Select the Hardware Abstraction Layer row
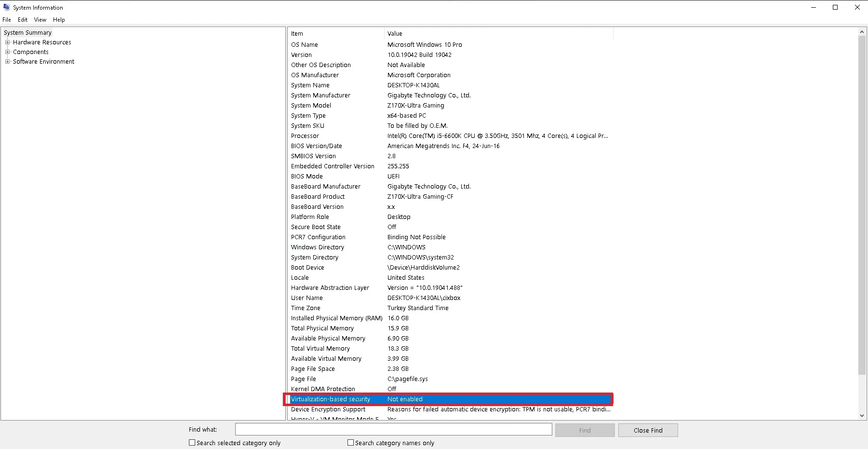Image resolution: width=868 pixels, height=449 pixels. pos(451,288)
